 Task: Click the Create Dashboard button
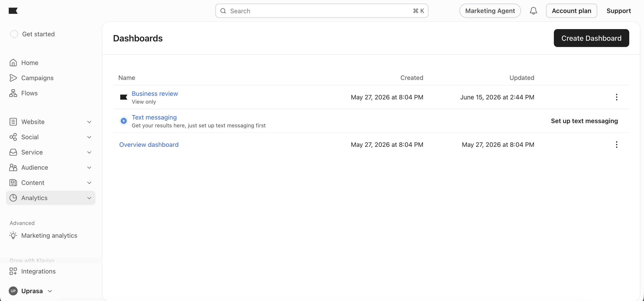tap(591, 38)
